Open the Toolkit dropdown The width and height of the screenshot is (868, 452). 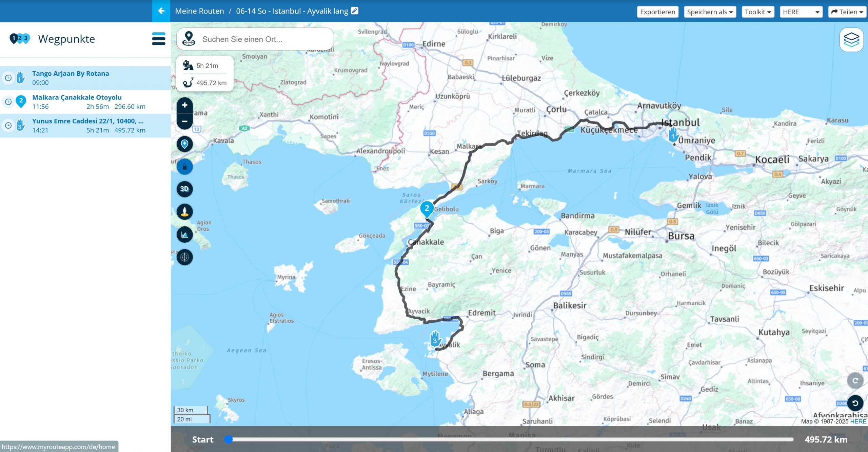coord(757,12)
